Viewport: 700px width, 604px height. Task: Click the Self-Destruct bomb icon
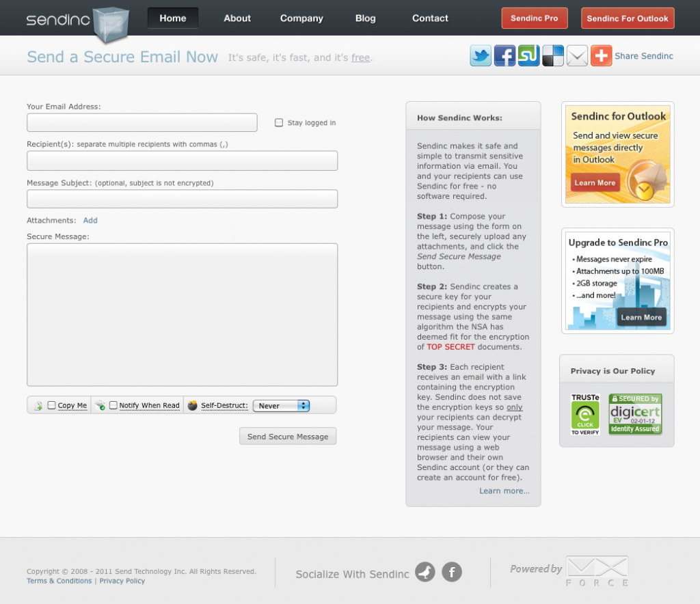tap(192, 405)
